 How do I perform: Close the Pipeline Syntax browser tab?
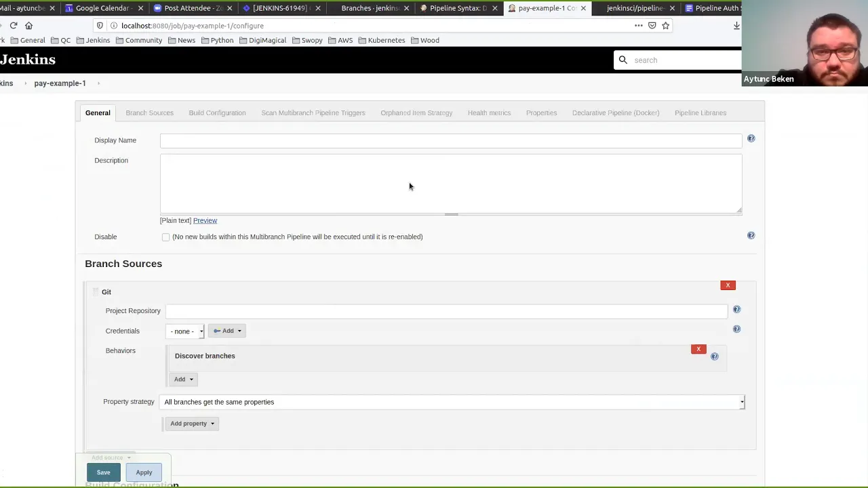[494, 8]
